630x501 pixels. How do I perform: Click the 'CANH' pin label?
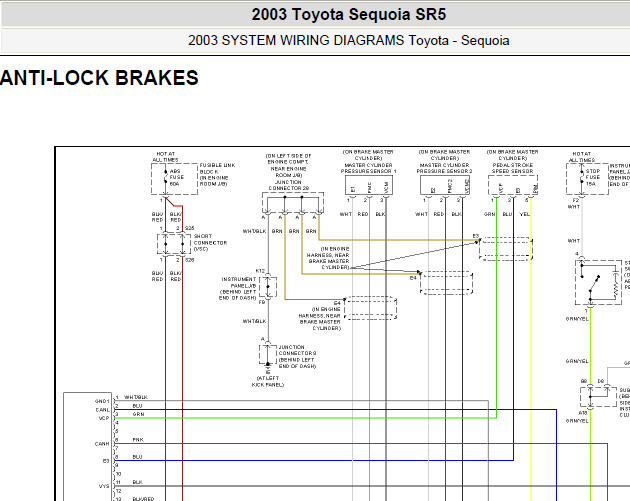(102, 444)
